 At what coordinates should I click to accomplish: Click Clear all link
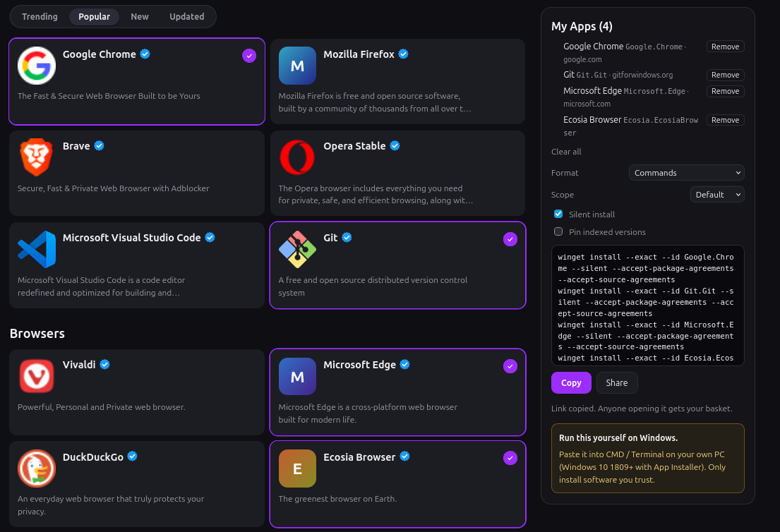point(566,152)
